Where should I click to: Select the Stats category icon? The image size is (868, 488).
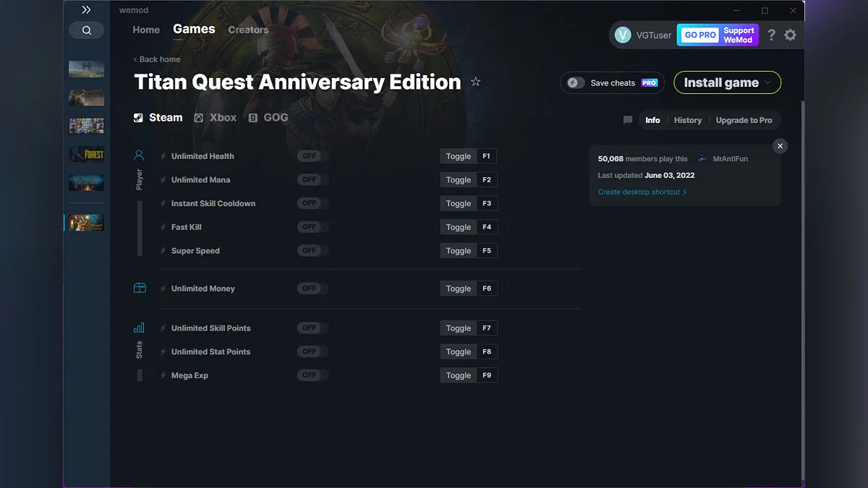139,328
